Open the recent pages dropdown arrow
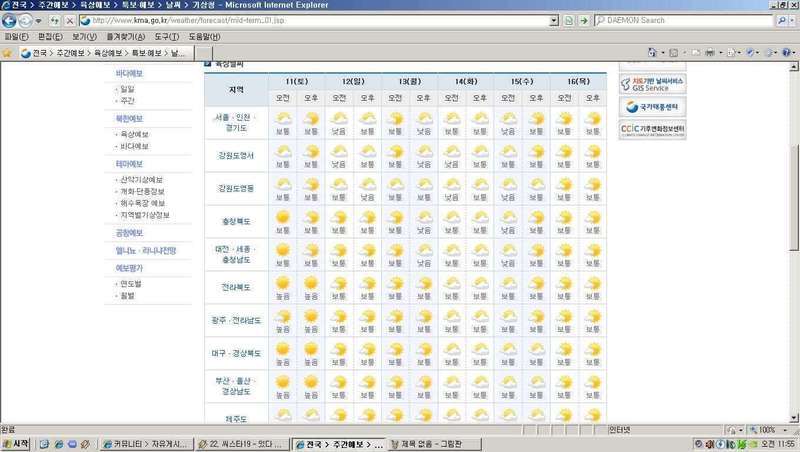The image size is (800, 452). pos(38,21)
